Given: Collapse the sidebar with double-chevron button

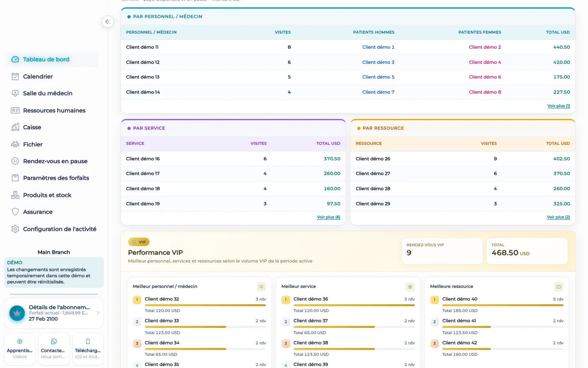Looking at the screenshot, I should coord(107,22).
